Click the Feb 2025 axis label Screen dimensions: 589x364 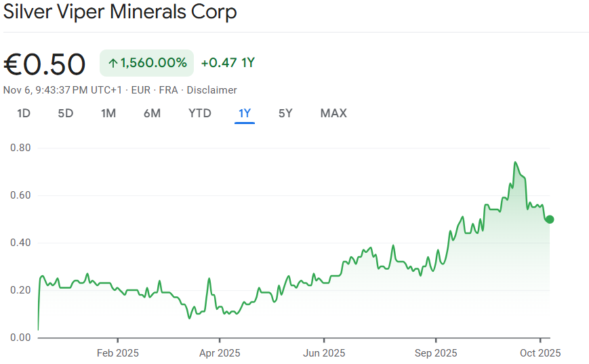(117, 353)
